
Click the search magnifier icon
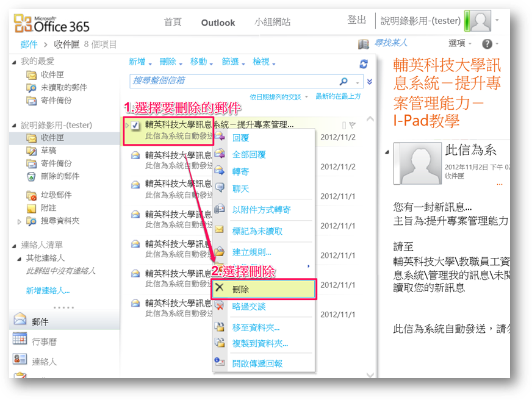coord(343,81)
